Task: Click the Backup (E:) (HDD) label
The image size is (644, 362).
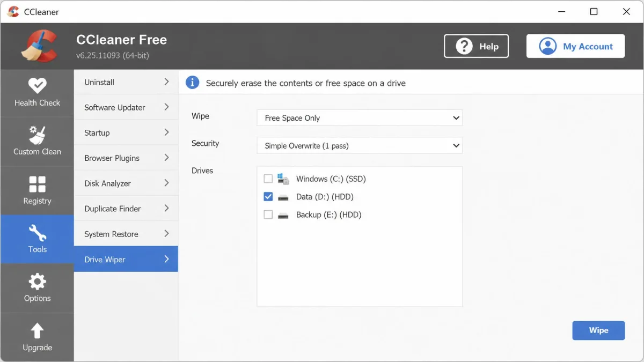Action: coord(328,215)
